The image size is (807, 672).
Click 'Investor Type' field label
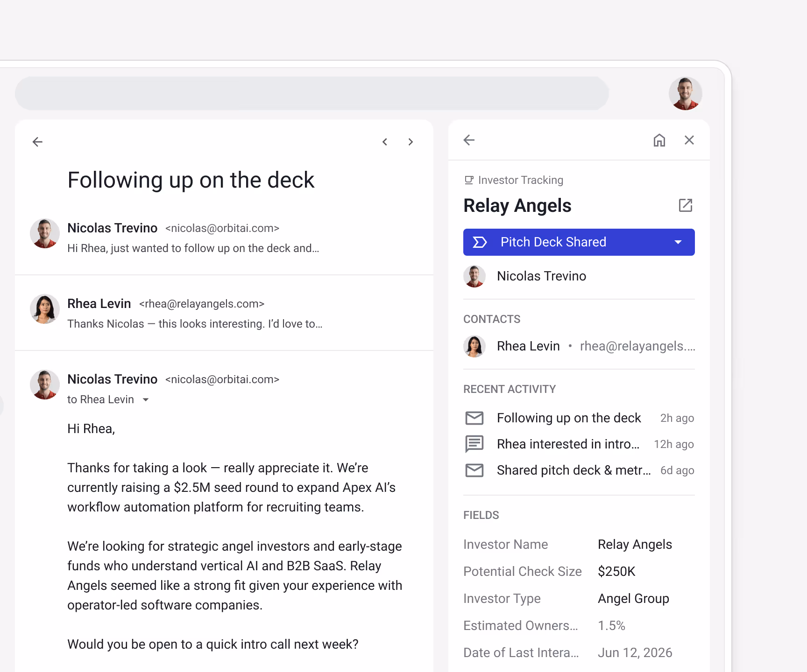(502, 598)
